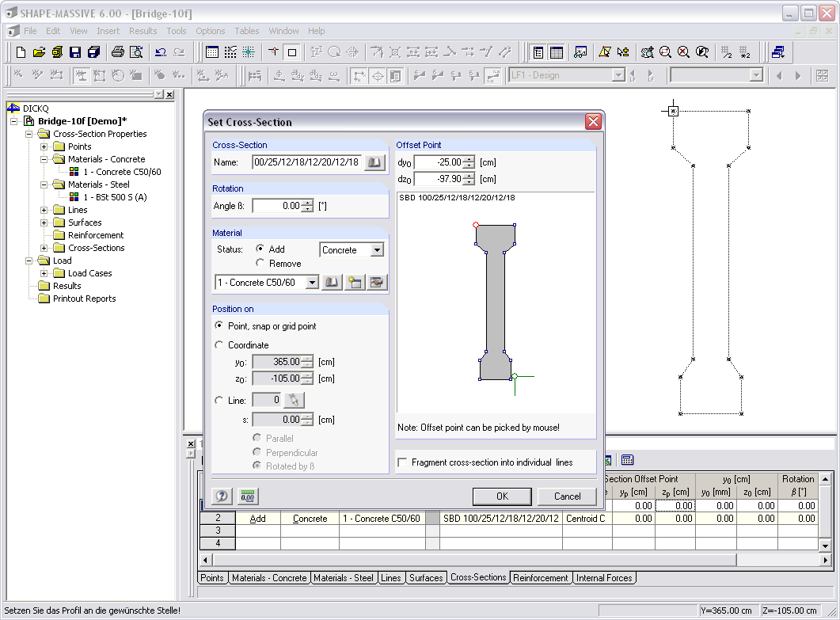The height and width of the screenshot is (620, 840).
Task: Open the dialog help question-mark icon
Action: click(x=222, y=496)
